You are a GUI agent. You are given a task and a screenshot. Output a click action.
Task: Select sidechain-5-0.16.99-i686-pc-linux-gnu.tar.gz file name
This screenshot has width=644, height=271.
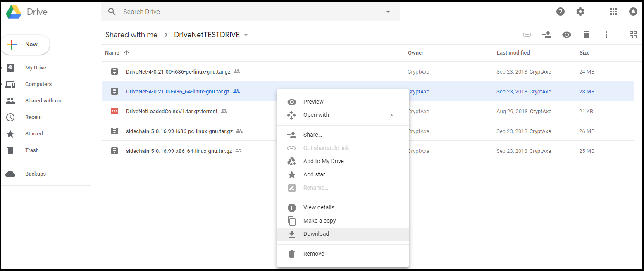pos(179,131)
